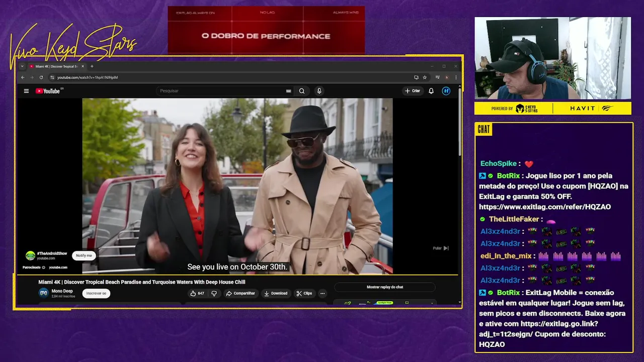Open the Mono Deep channel name
The height and width of the screenshot is (362, 644).
coord(62,291)
